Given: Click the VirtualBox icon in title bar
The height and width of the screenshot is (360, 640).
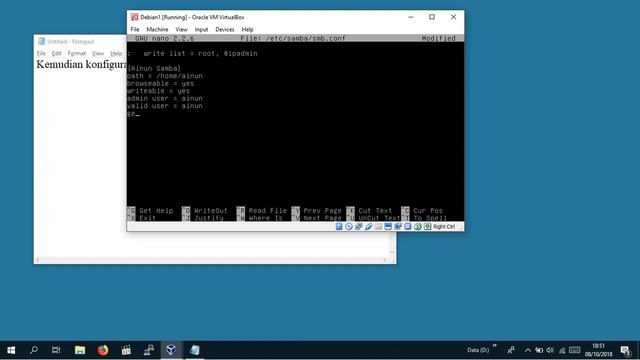Looking at the screenshot, I should point(134,17).
